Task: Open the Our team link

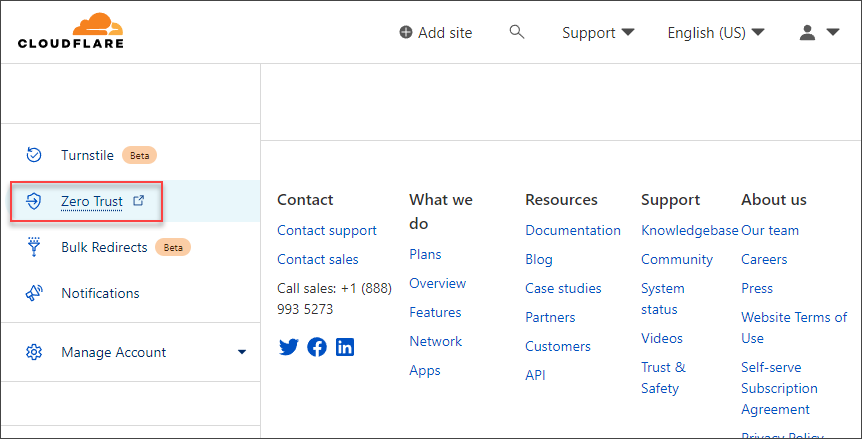Action: coord(770,230)
